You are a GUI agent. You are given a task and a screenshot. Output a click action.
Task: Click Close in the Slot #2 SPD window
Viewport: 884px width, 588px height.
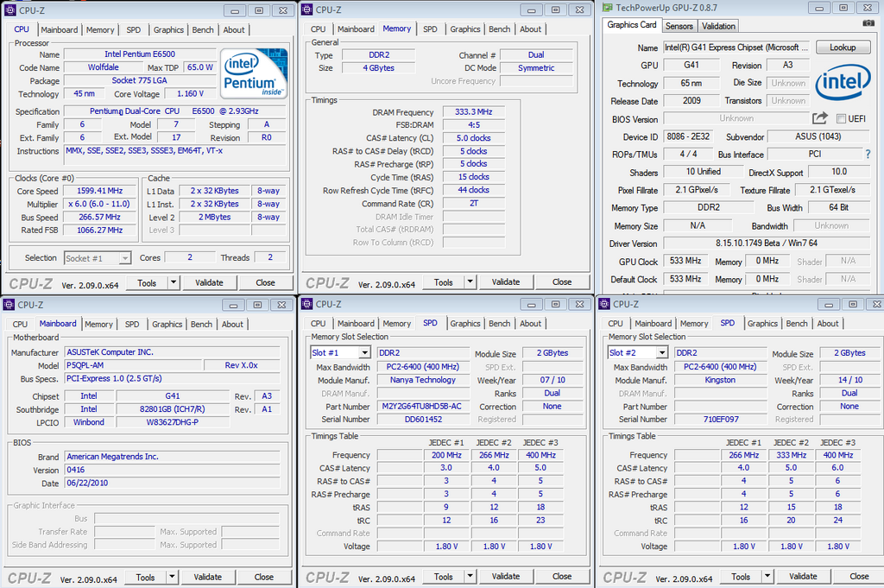859,576
